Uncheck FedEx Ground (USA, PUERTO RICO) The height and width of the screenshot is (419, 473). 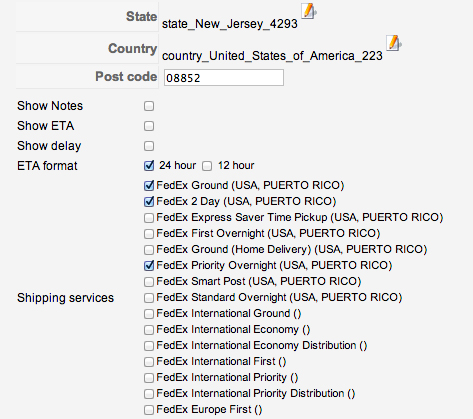click(x=149, y=186)
